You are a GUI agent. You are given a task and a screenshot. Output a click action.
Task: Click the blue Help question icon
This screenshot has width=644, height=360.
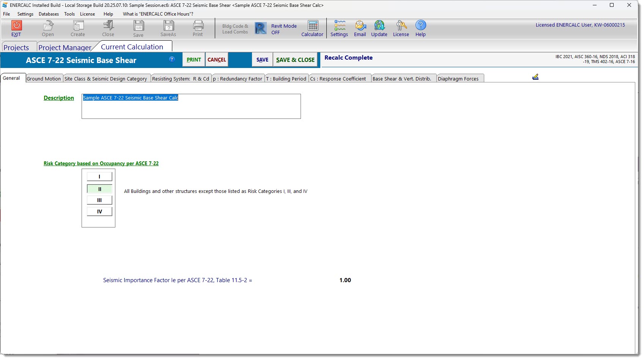[x=420, y=25]
